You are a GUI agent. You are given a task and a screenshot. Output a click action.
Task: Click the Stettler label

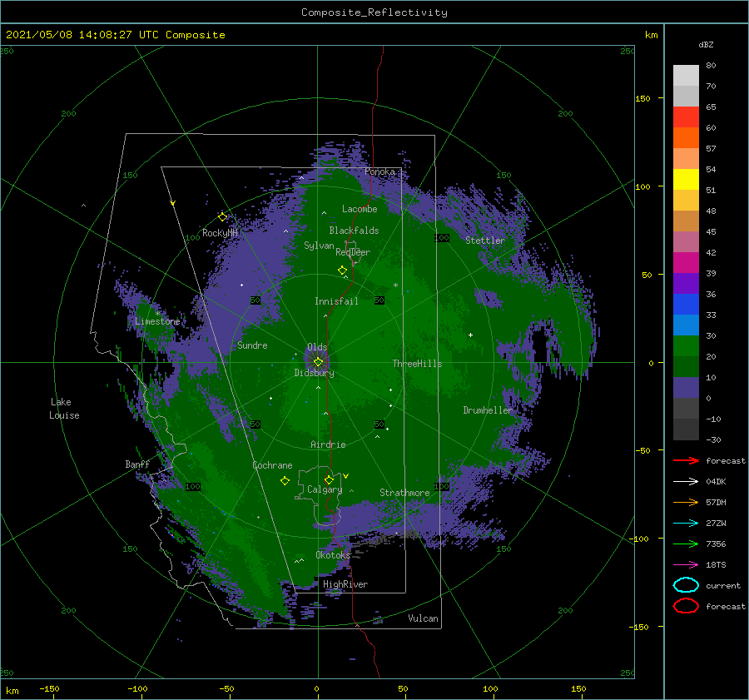pyautogui.click(x=485, y=241)
